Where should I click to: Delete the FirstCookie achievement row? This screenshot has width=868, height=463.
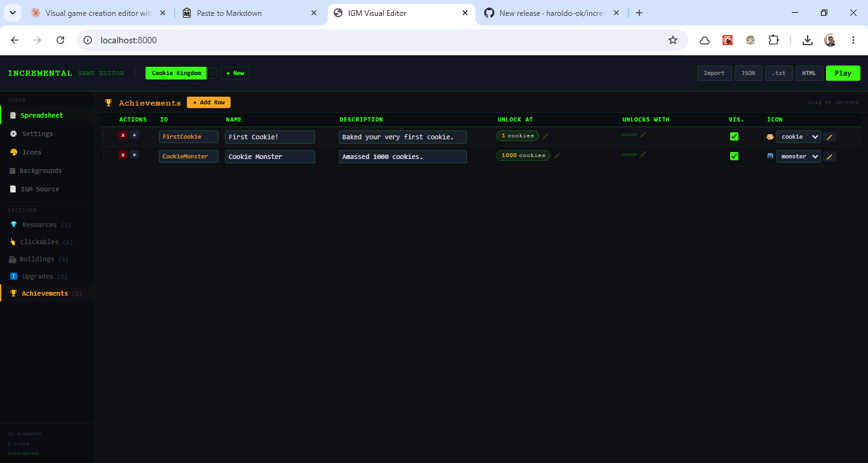click(123, 135)
